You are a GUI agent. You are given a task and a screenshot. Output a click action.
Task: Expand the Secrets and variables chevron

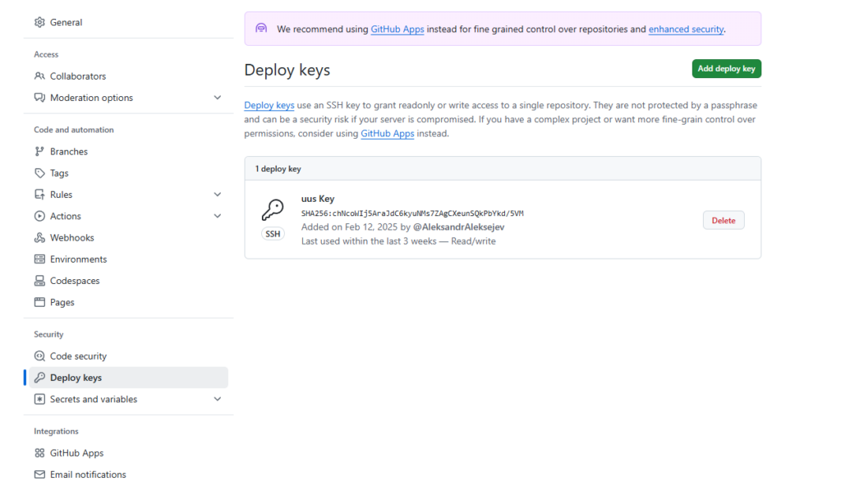coord(217,399)
